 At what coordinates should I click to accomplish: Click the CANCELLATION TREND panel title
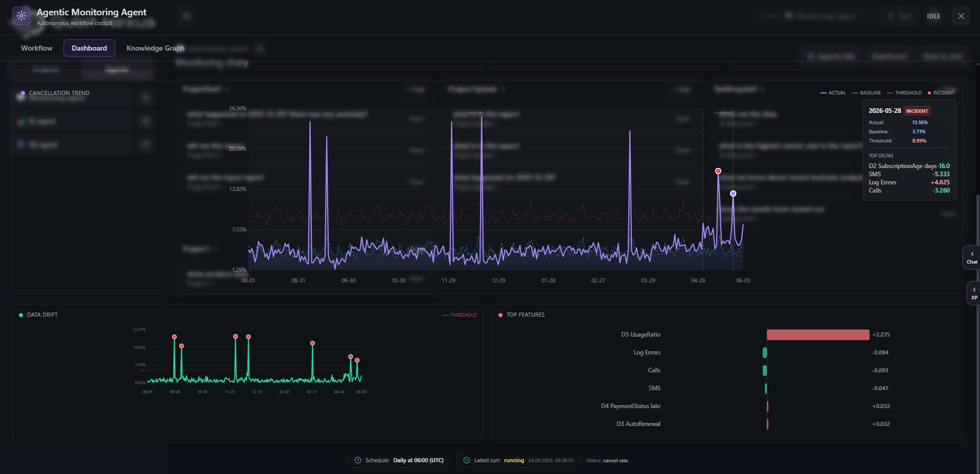tap(59, 93)
